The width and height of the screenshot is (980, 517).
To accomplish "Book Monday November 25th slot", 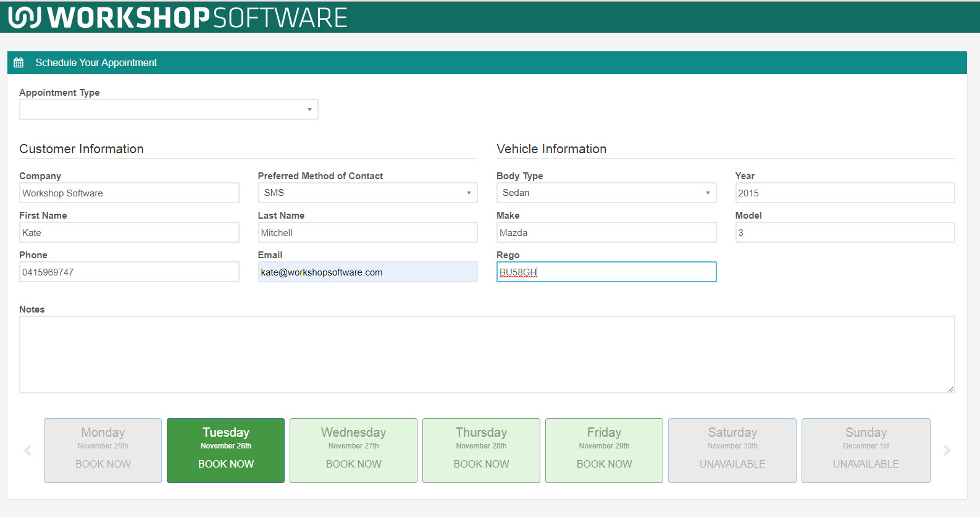I will point(103,450).
